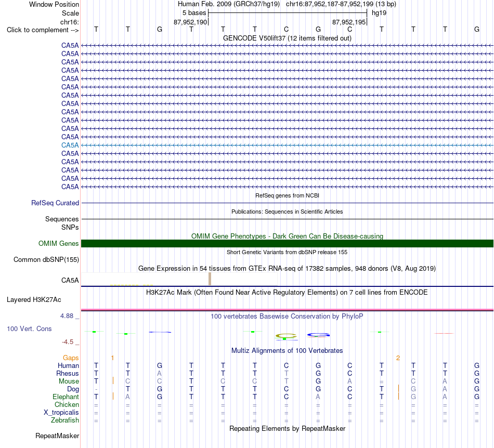Viewport: 494px width, 448px height.
Task: Click the CA5A label of GTEx expression track
Action: click(x=70, y=280)
